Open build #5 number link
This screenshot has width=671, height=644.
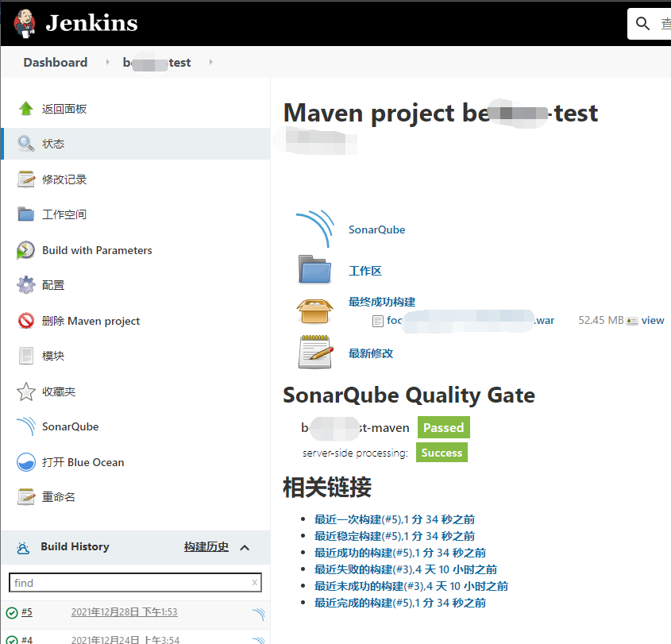pyautogui.click(x=27, y=612)
